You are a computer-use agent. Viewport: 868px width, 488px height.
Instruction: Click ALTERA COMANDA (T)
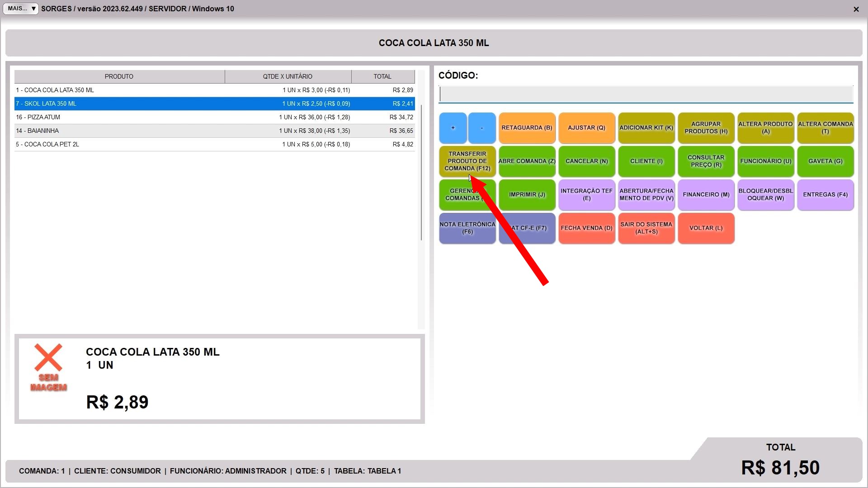coord(826,128)
